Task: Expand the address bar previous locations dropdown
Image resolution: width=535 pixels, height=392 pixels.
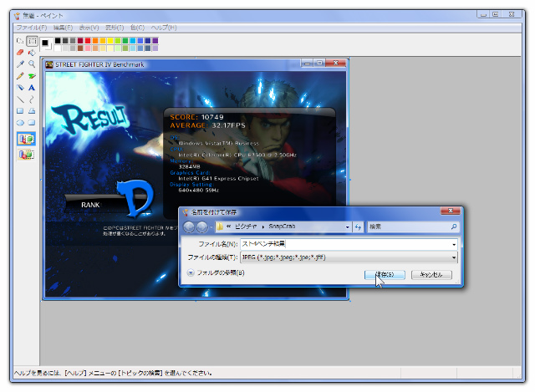Action: tap(348, 227)
